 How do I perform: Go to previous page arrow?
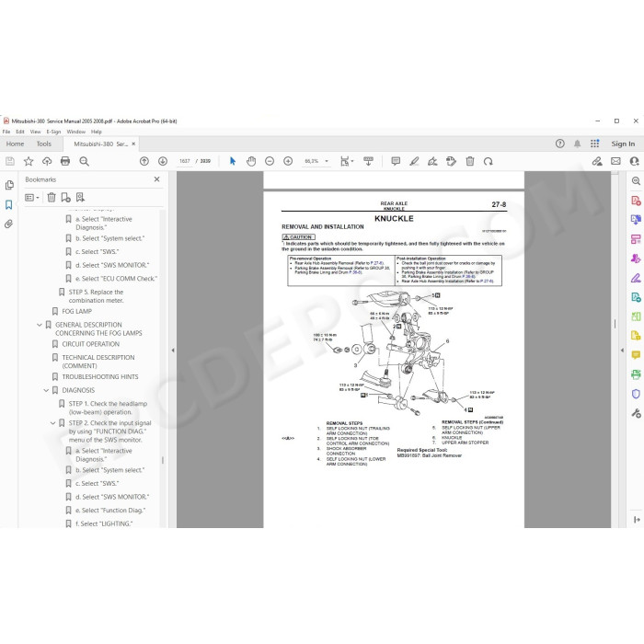(144, 161)
